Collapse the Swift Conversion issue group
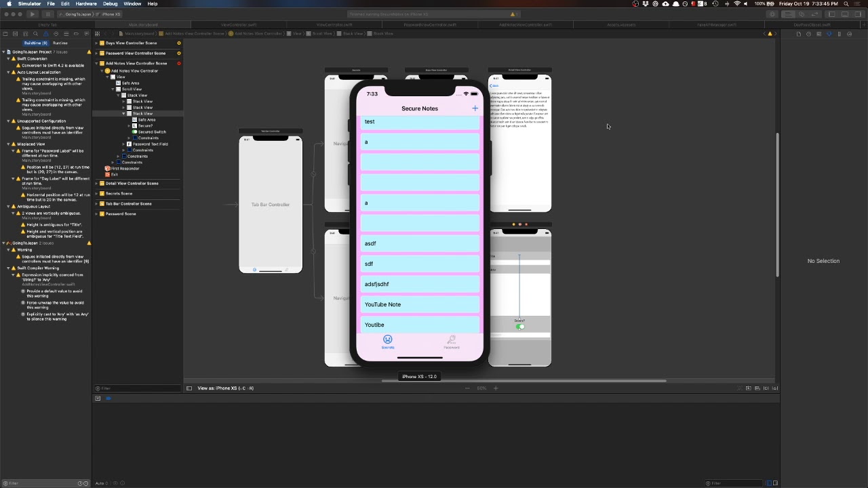The height and width of the screenshot is (488, 868). pyautogui.click(x=8, y=59)
